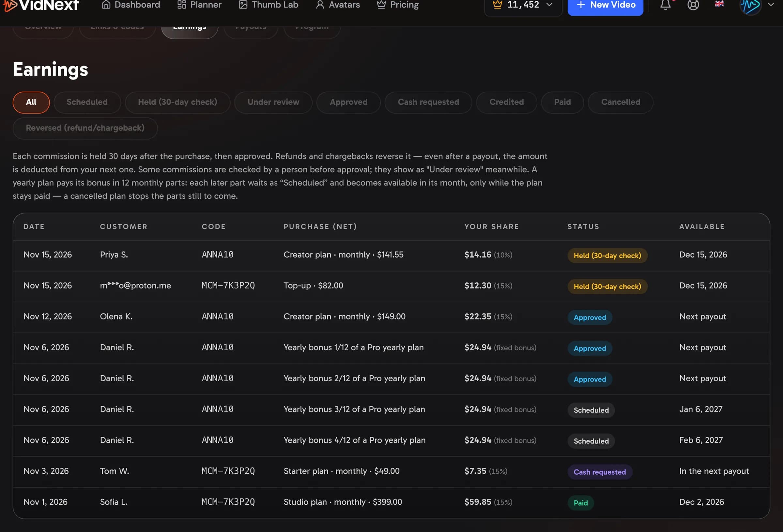Image resolution: width=783 pixels, height=532 pixels.
Task: Open the Dashboard nav item
Action: pos(131,5)
